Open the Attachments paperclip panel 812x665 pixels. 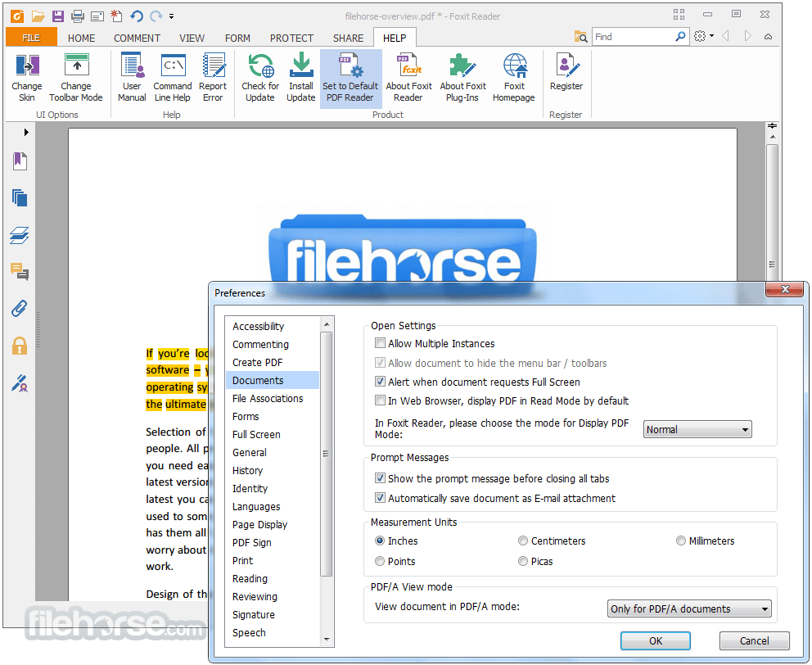[x=20, y=309]
